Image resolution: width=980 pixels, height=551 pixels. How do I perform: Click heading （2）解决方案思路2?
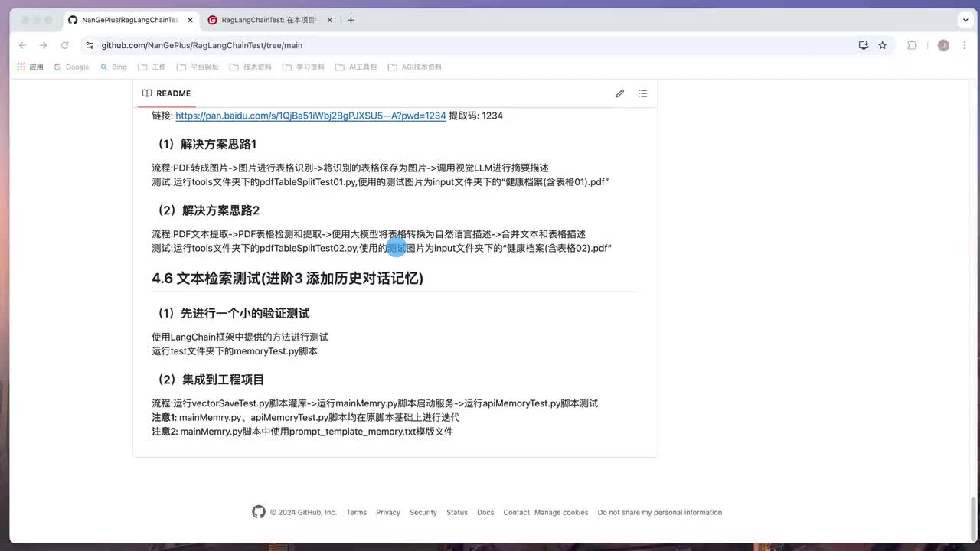click(x=206, y=210)
